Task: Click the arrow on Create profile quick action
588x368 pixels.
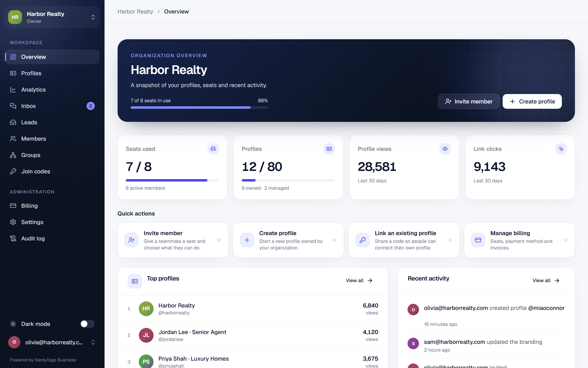Action: coord(334,240)
